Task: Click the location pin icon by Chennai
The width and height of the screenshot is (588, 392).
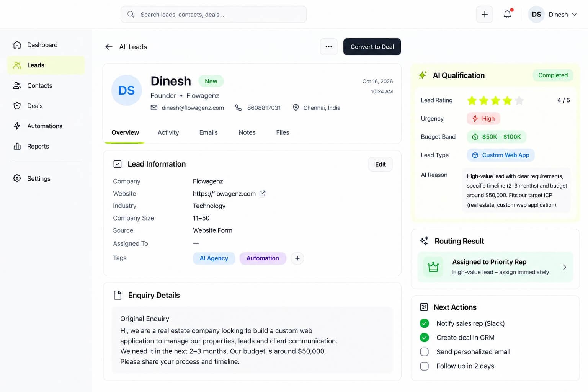Action: point(296,108)
